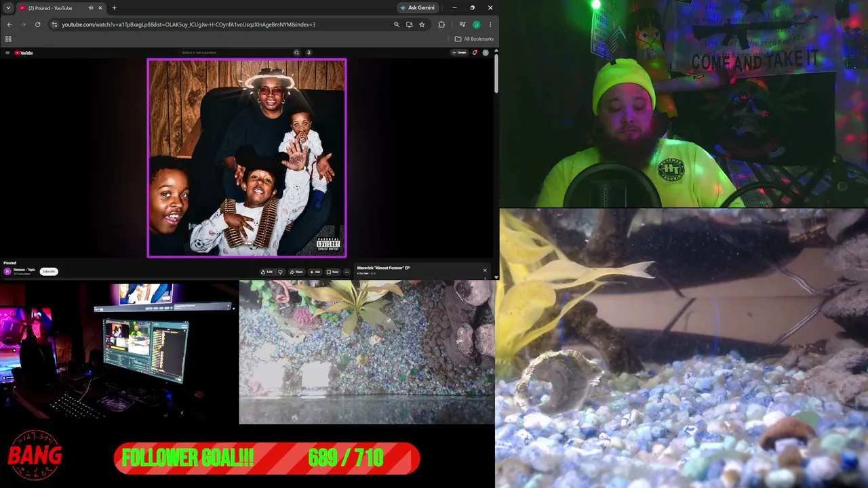Install or cast icon in address bar

409,24
